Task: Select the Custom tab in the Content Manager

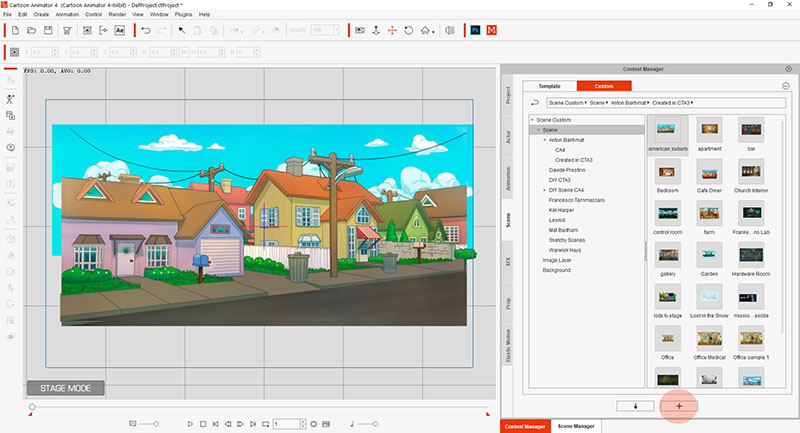Action: click(x=604, y=86)
